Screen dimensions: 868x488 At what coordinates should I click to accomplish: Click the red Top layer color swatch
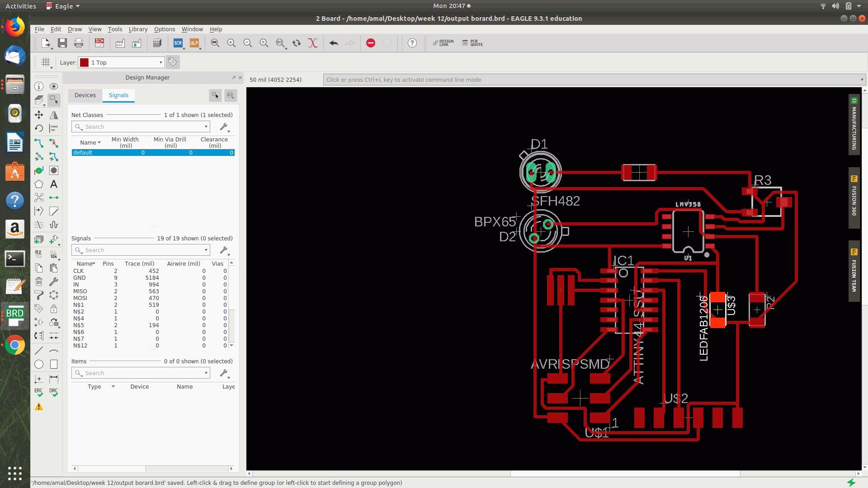click(85, 62)
